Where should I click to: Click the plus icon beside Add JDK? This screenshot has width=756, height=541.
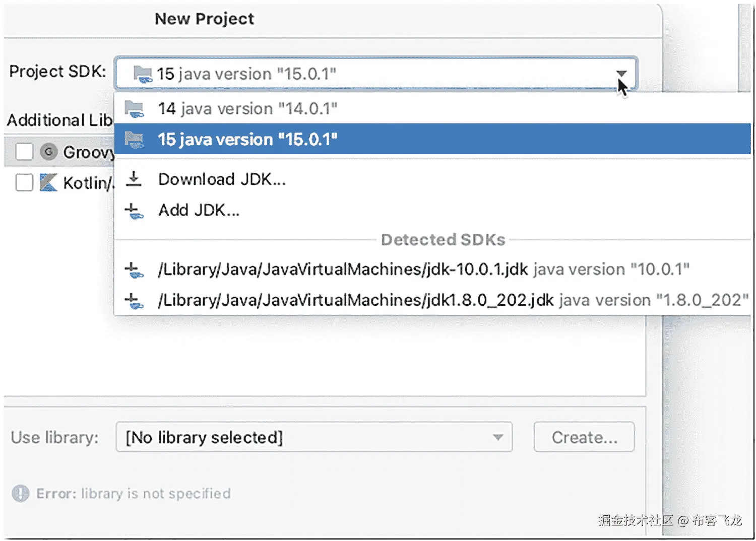click(x=134, y=210)
